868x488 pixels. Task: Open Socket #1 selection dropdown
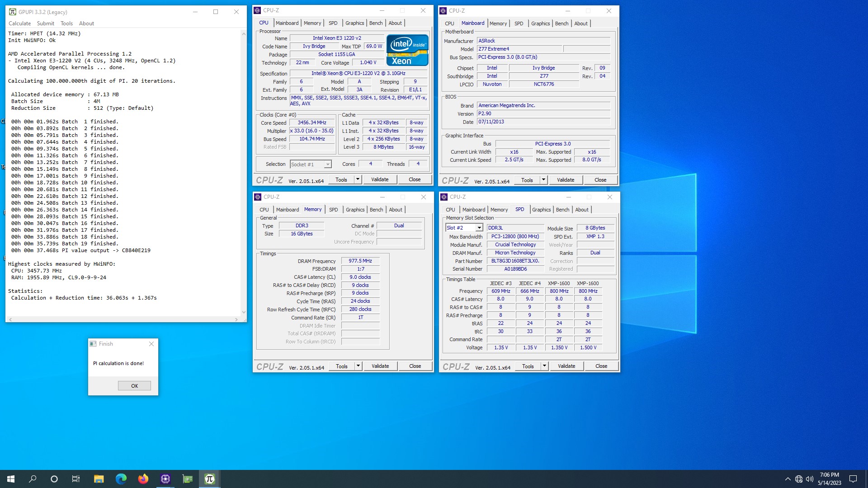(311, 164)
